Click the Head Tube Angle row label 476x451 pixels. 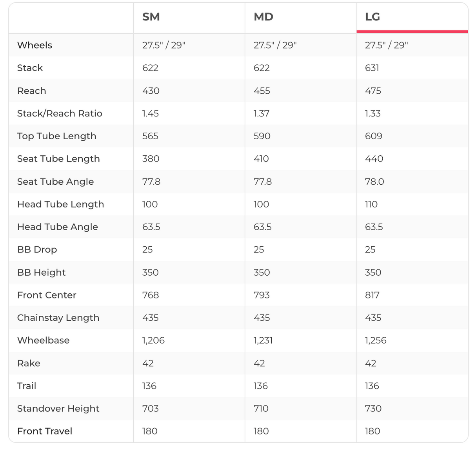[x=57, y=227]
